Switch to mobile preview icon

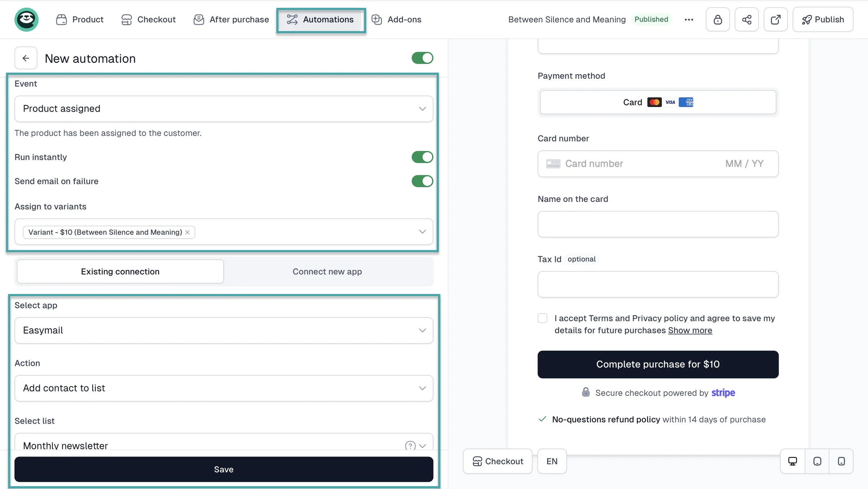pyautogui.click(x=841, y=461)
